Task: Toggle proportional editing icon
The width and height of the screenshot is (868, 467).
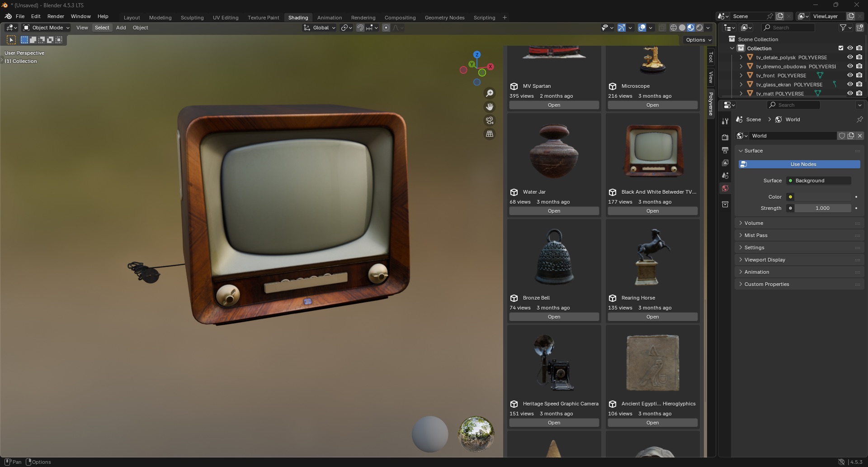Action: (386, 28)
